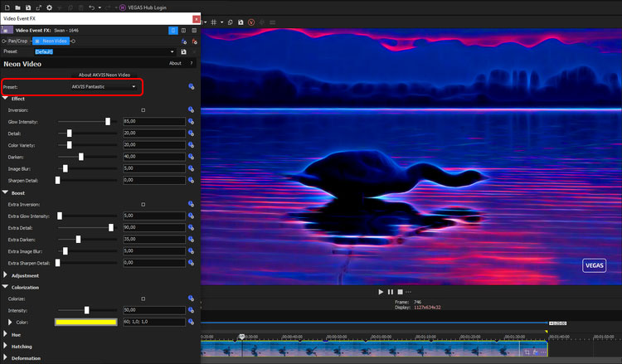622x364 pixels.
Task: Click the Display value 1127x634x32
Action: pos(427,308)
